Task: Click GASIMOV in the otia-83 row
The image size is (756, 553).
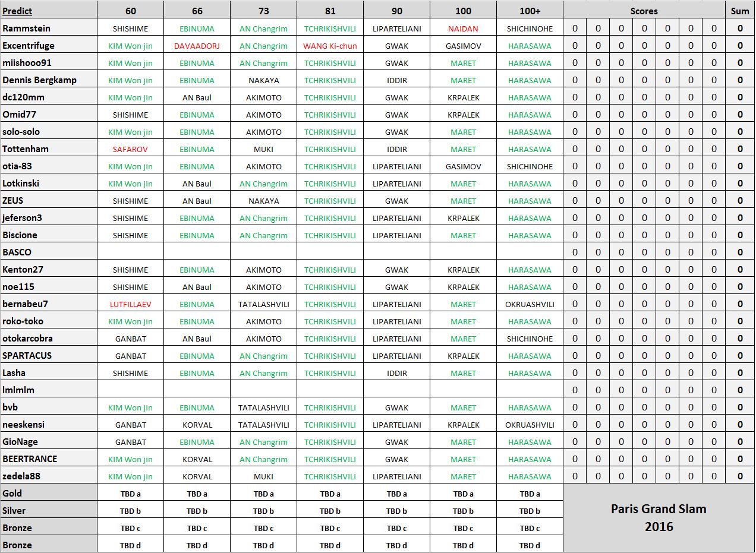Action: click(x=463, y=166)
